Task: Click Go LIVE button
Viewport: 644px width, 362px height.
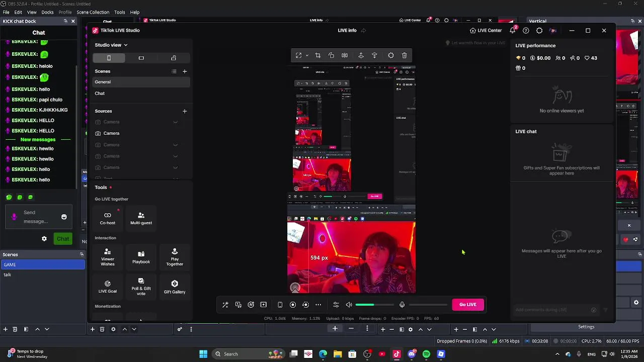Action: 467,305
